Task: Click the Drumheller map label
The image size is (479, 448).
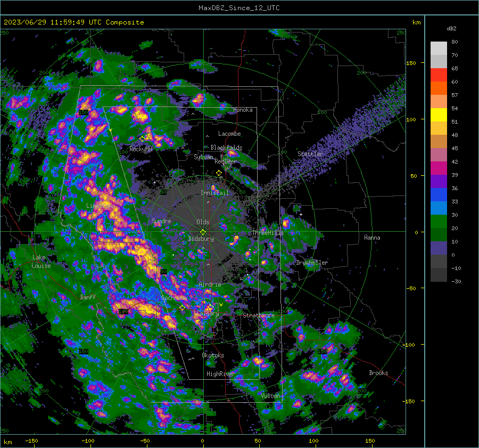Action: 312,263
